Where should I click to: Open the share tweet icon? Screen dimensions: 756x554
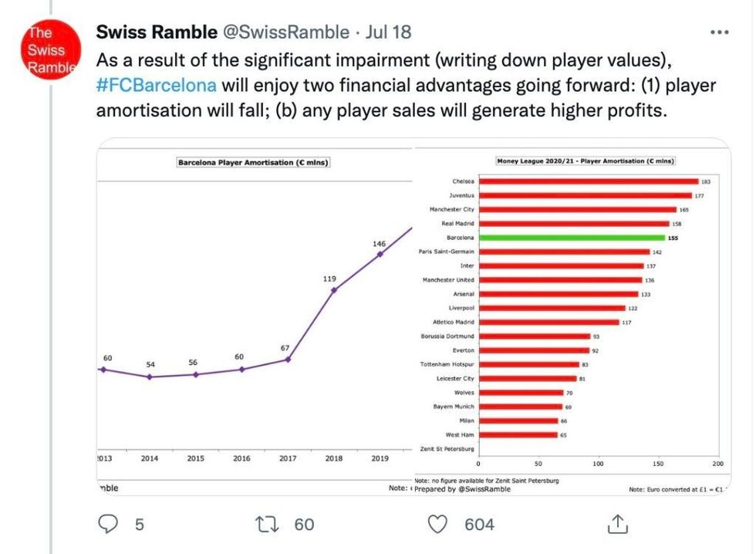tap(617, 525)
